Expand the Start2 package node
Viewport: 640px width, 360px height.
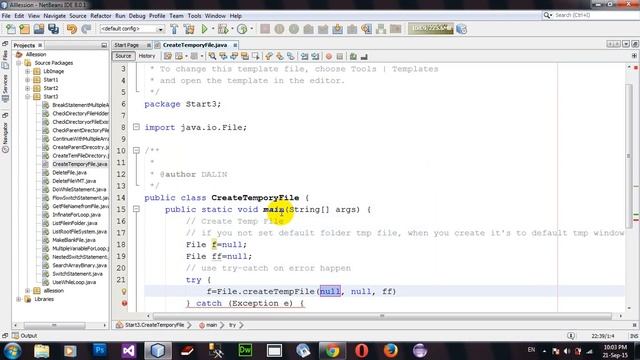[27, 88]
